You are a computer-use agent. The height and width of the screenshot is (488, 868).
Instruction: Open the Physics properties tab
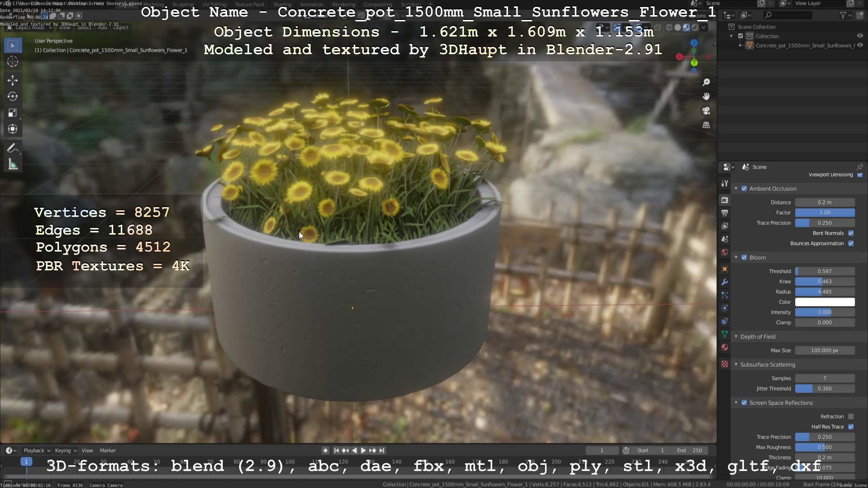(724, 308)
